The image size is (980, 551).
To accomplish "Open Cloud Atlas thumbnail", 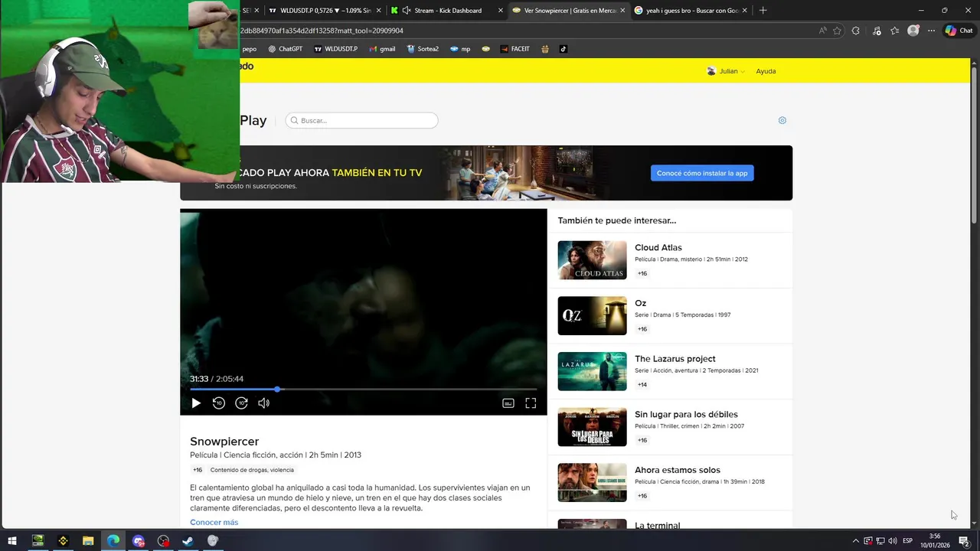I will click(592, 260).
